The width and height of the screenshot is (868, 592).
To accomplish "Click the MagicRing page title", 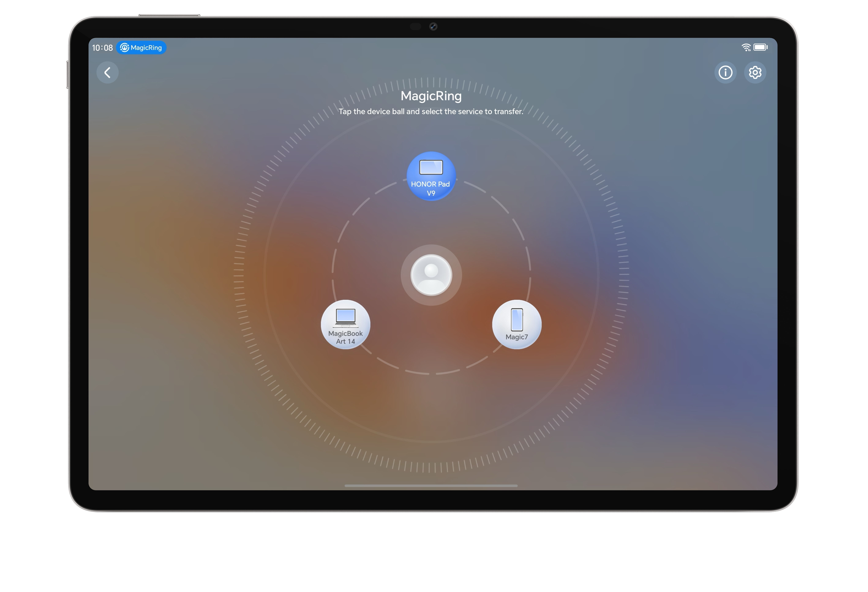I will click(x=431, y=96).
